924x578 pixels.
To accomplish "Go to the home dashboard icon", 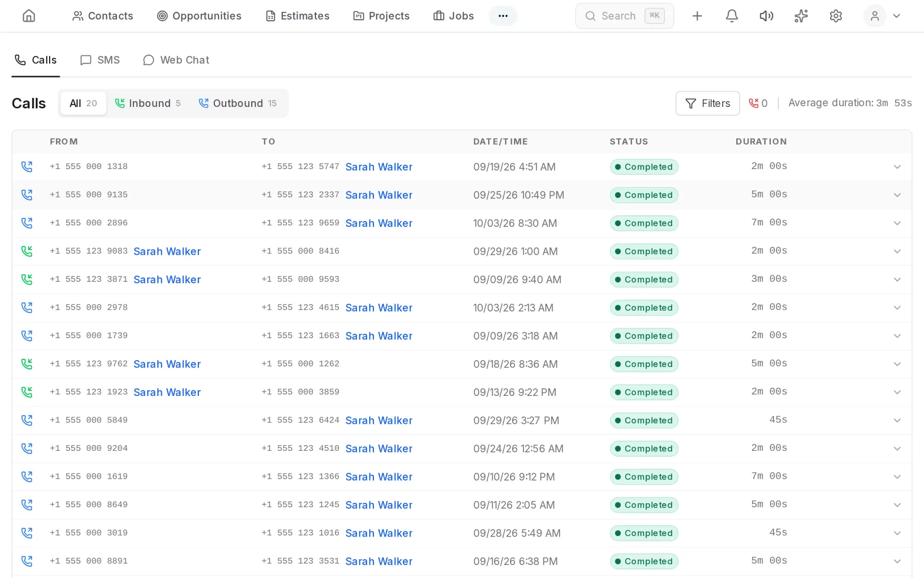I will (29, 16).
